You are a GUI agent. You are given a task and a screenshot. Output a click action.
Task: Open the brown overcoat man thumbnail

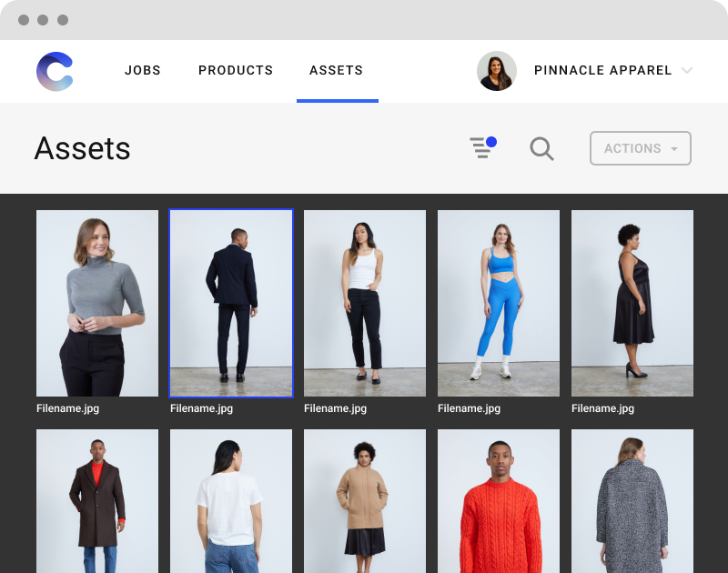pyautogui.click(x=97, y=500)
